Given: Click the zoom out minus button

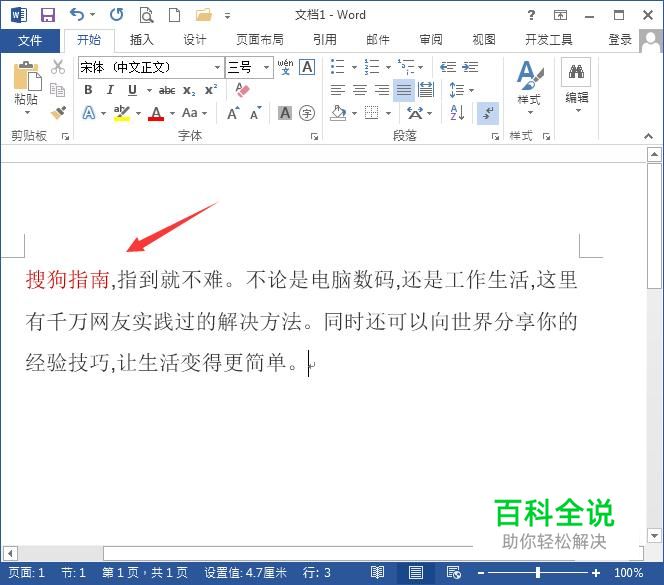Looking at the screenshot, I should [x=481, y=573].
